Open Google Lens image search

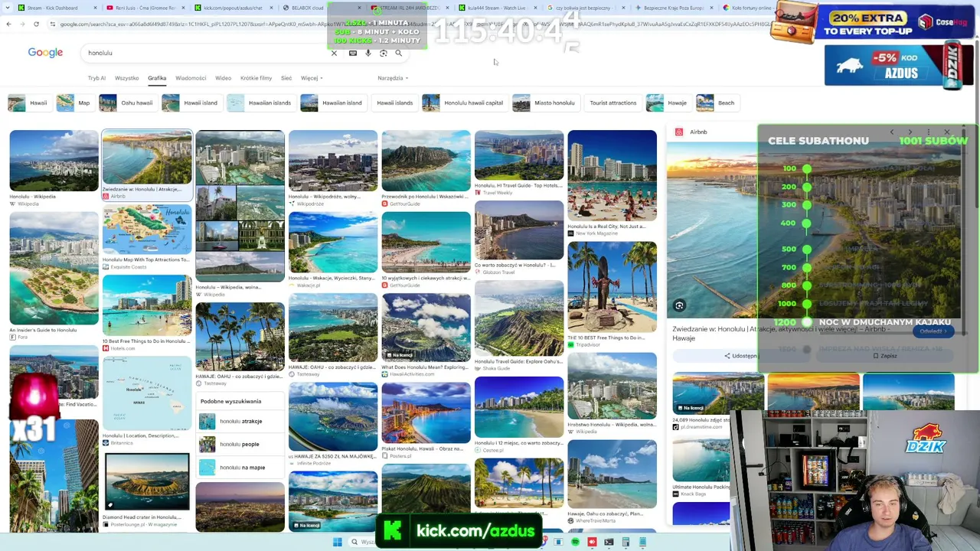click(x=384, y=53)
